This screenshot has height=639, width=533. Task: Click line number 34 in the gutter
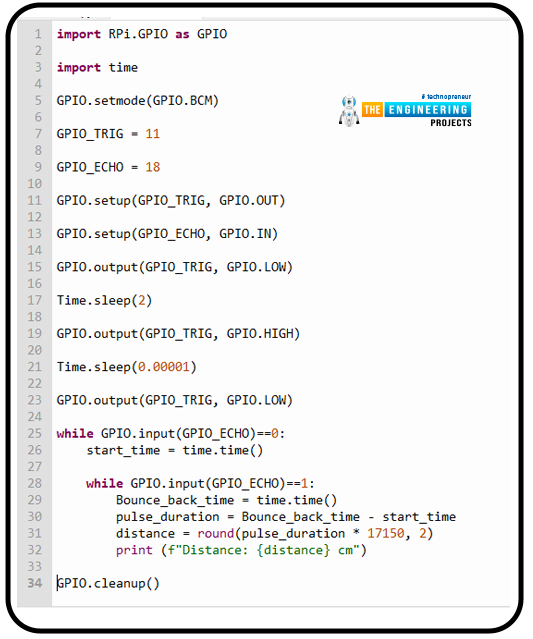(35, 583)
